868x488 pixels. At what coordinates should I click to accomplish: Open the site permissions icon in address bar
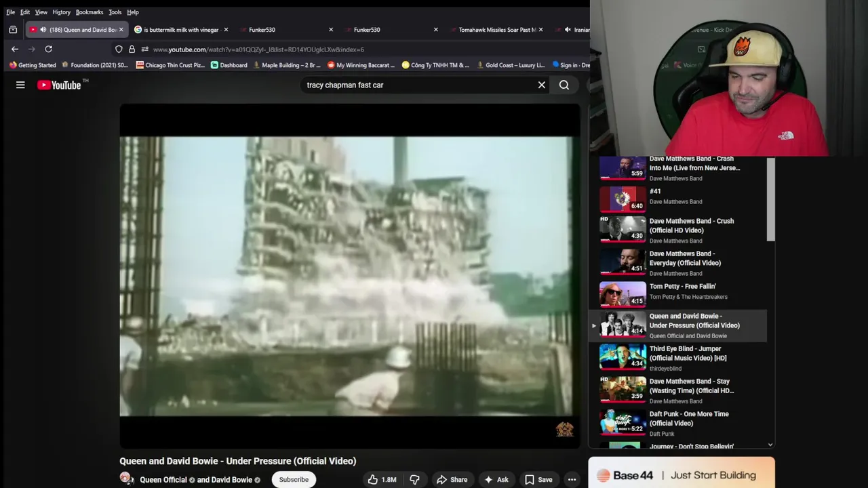144,49
